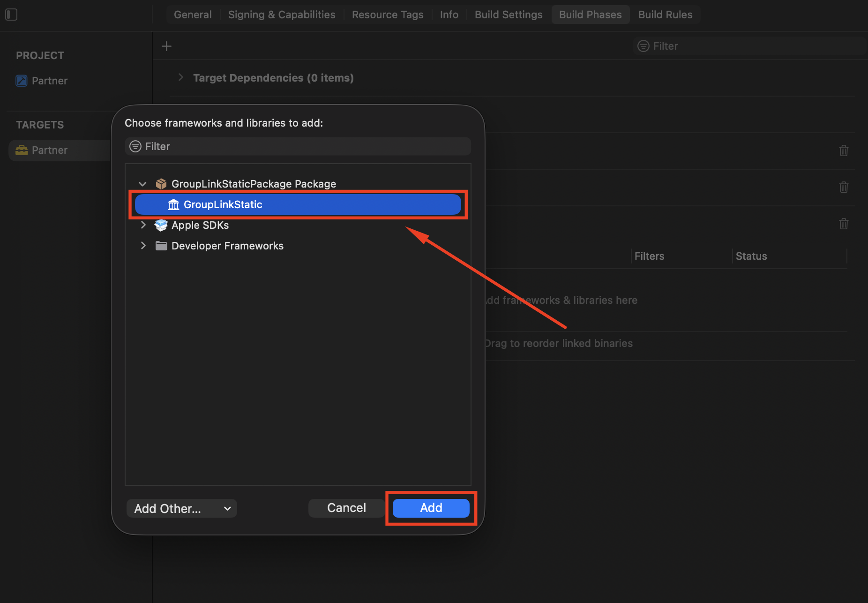This screenshot has height=603, width=868.
Task: Click the Filters column header
Action: [x=649, y=256]
